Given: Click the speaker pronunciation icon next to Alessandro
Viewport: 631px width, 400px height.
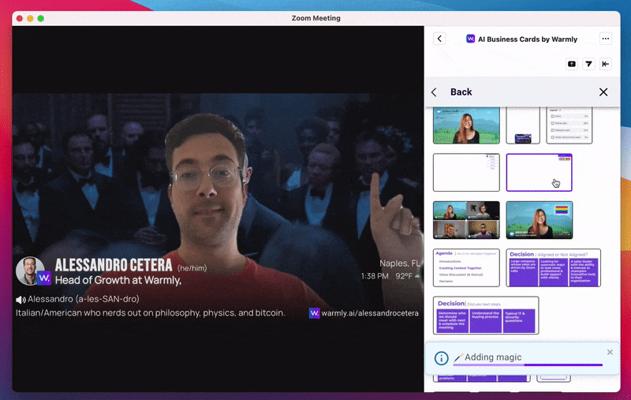Looking at the screenshot, I should coord(21,300).
